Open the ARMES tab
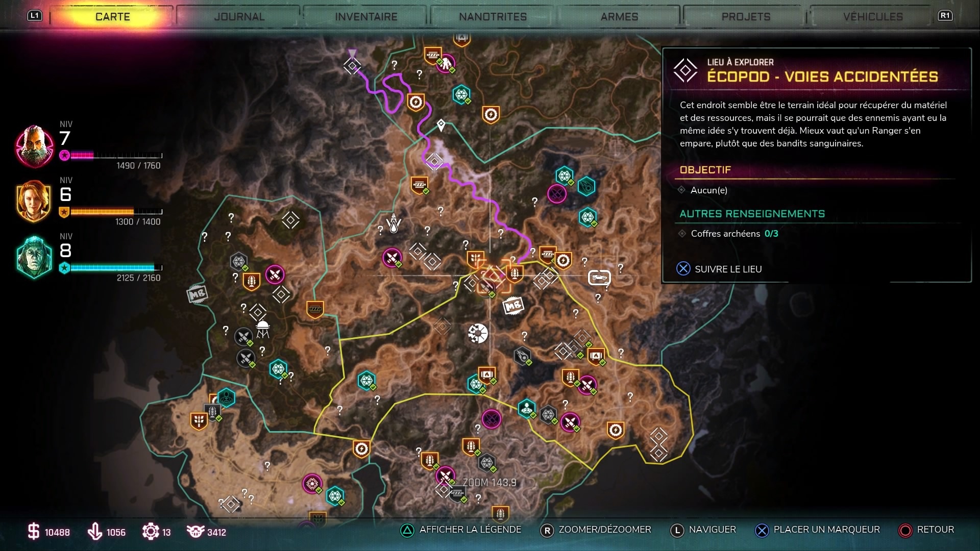Image resolution: width=980 pixels, height=551 pixels. [x=619, y=16]
